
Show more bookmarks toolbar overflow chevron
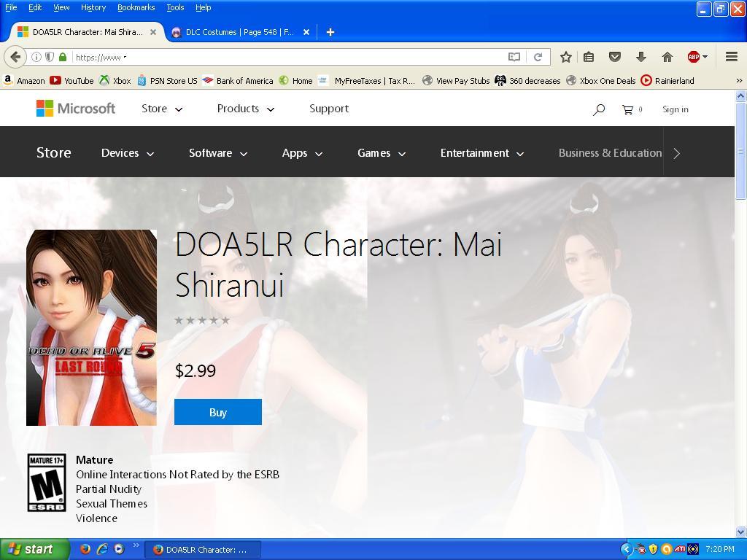pyautogui.click(x=739, y=80)
